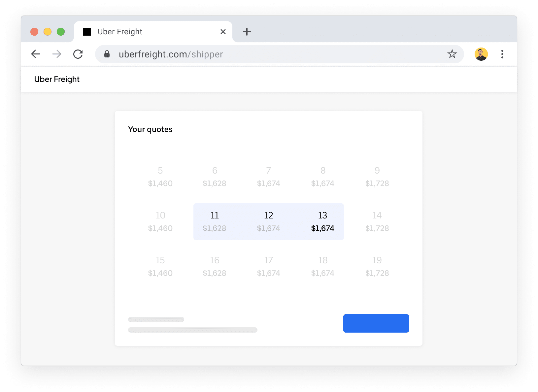This screenshot has width=538, height=392.
Task: View site security lock info
Action: coord(107,54)
